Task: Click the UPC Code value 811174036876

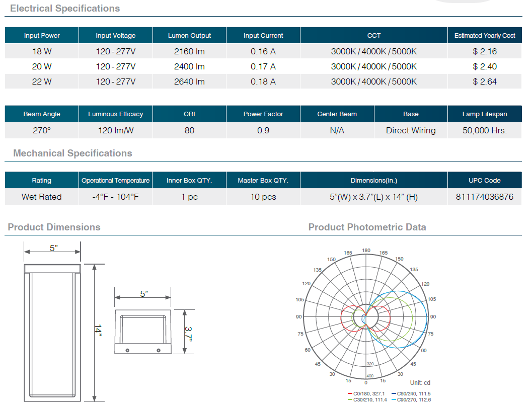Action: [484, 197]
